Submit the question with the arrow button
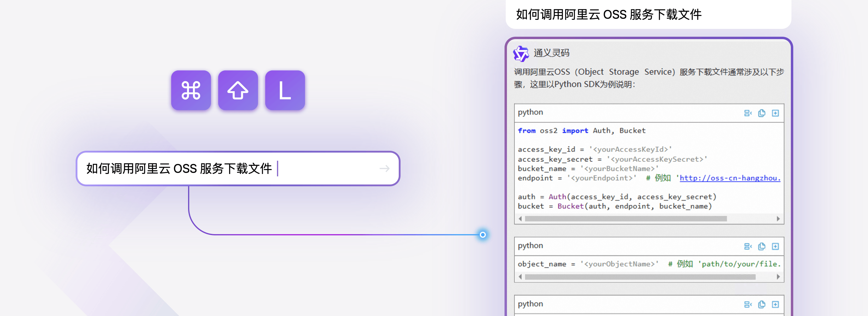868x316 pixels. pyautogui.click(x=385, y=169)
